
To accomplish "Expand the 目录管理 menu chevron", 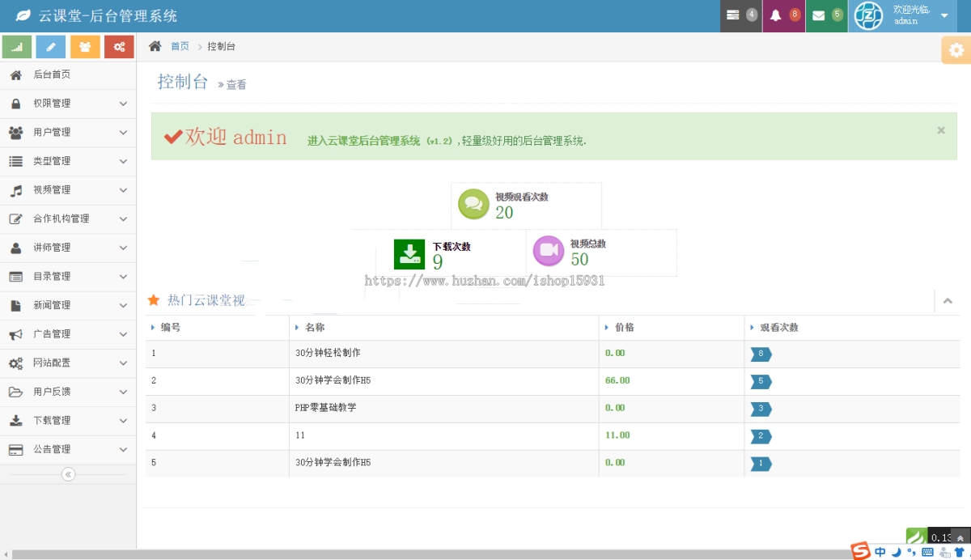I will (123, 277).
